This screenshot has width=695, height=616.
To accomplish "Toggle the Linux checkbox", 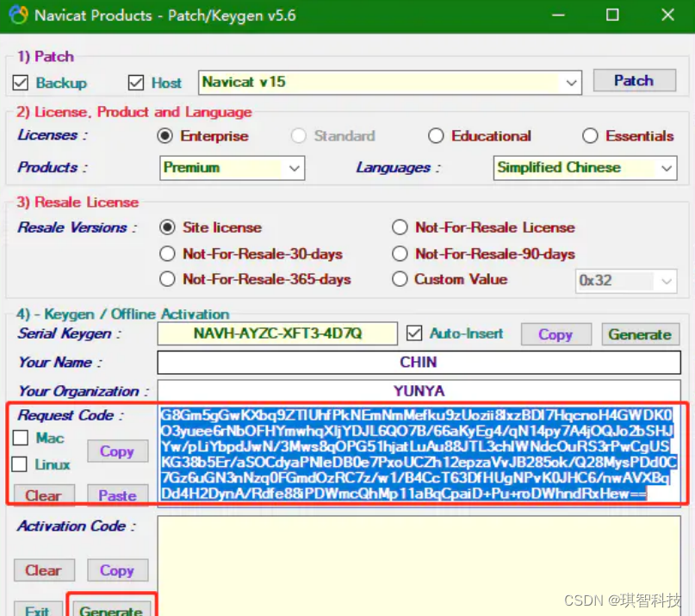I will pyautogui.click(x=20, y=464).
